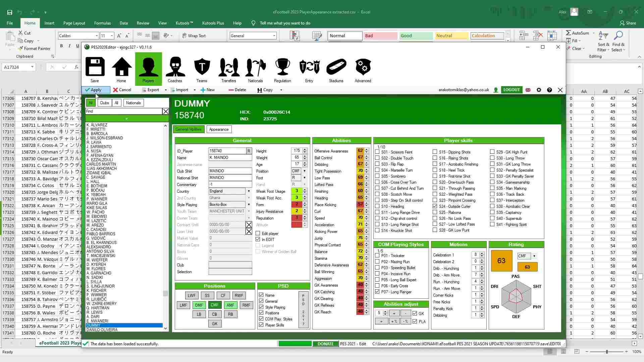This screenshot has width=644, height=362.
Task: Click the orange 63 rating box
Action: click(501, 261)
